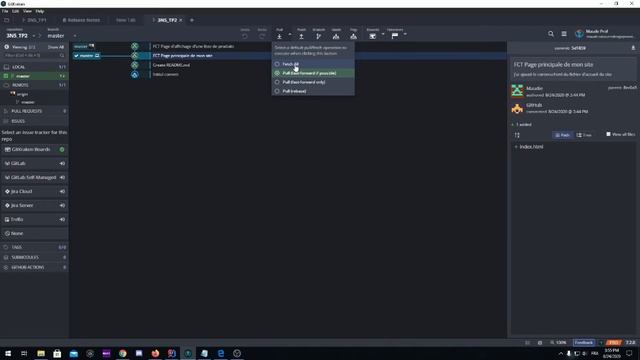Click the Branch toolbar icon
640x360 pixels.
[318, 36]
